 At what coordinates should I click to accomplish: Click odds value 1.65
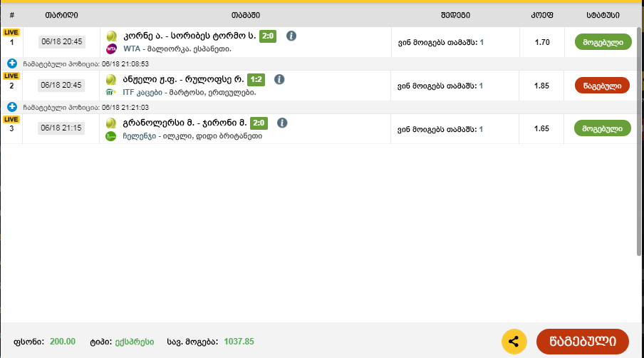[541, 128]
